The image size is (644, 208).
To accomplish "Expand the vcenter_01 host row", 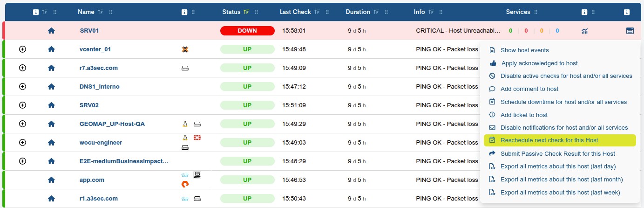I will [22, 49].
